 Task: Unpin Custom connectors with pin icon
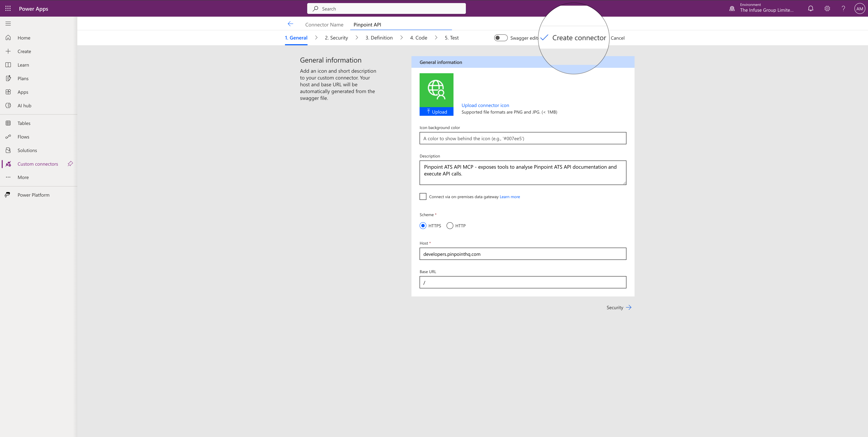pos(70,164)
